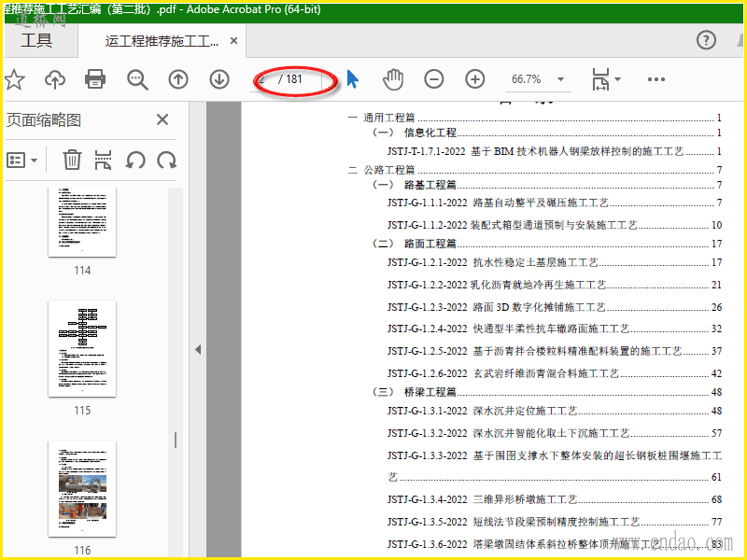Click TOC line JSTJ-G-1.2.5-2022 沥青拌合楼

click(x=555, y=351)
